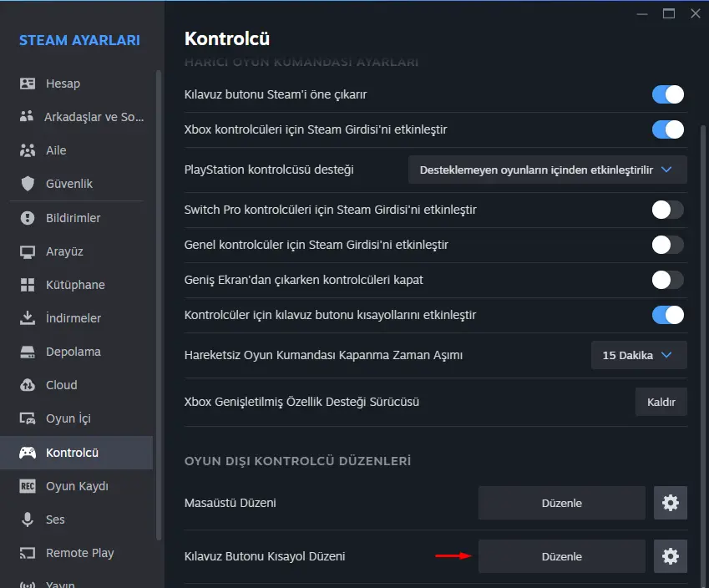This screenshot has height=588, width=709.
Task: Open gear settings for Masaüstü Düzeni
Action: (x=671, y=503)
